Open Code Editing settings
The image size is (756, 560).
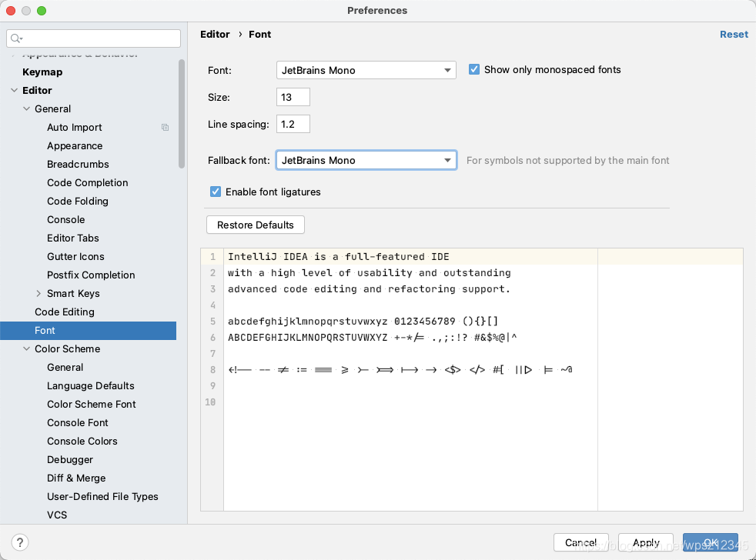click(x=65, y=312)
